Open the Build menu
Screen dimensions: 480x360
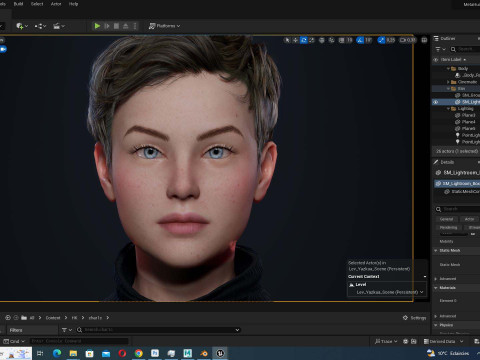[18, 4]
